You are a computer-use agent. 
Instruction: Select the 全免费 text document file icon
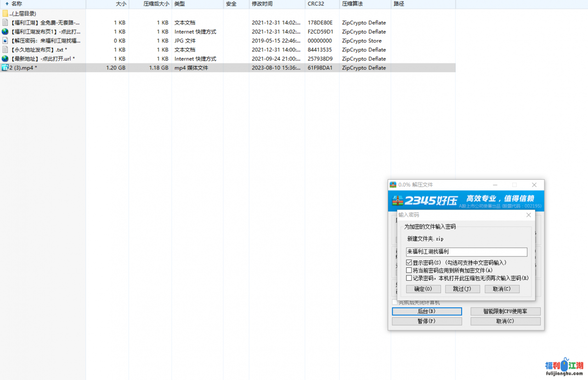coord(5,23)
